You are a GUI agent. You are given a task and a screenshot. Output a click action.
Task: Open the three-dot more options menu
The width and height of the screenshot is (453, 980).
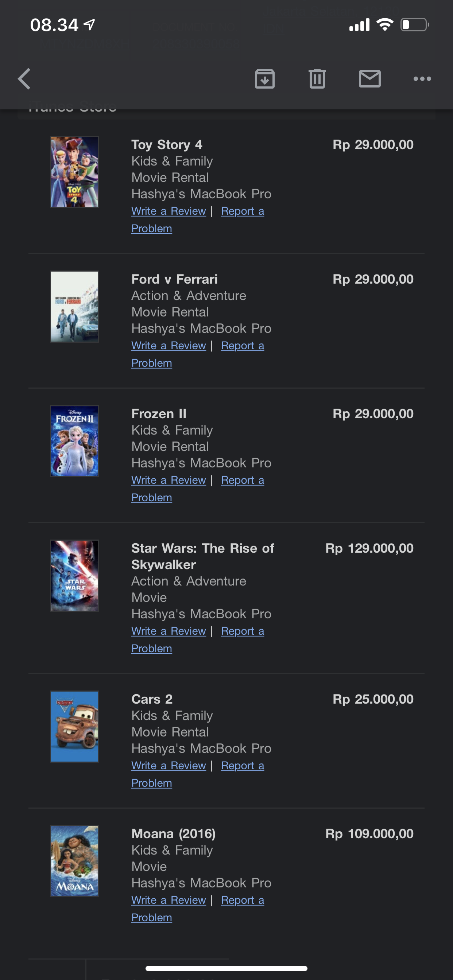coord(422,79)
